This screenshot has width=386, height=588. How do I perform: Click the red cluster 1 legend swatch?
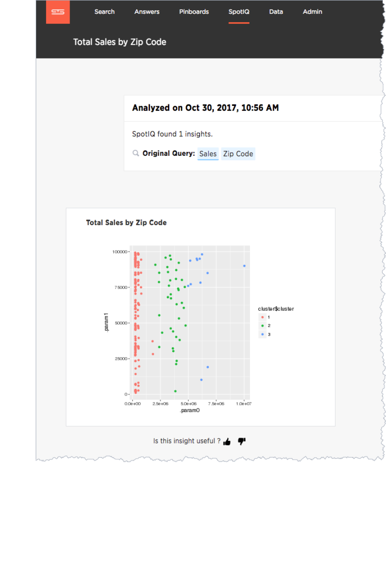262,317
